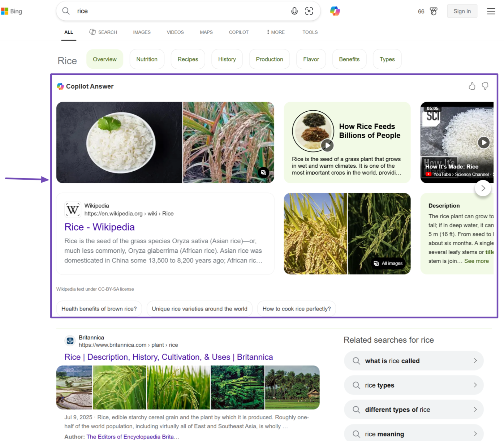Click 'Health benefits of brown rice?' suggestion
504x441 pixels.
point(99,309)
